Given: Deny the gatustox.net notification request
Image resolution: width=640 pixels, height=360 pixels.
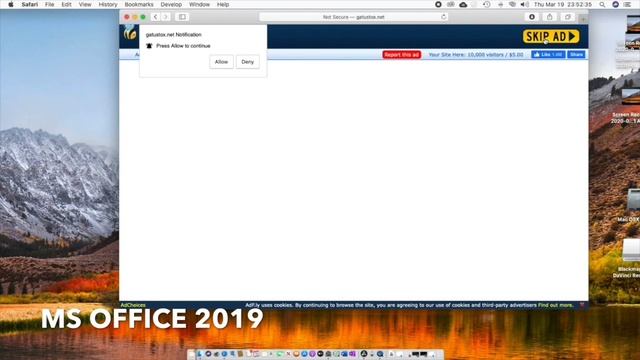Looking at the screenshot, I should click(247, 62).
